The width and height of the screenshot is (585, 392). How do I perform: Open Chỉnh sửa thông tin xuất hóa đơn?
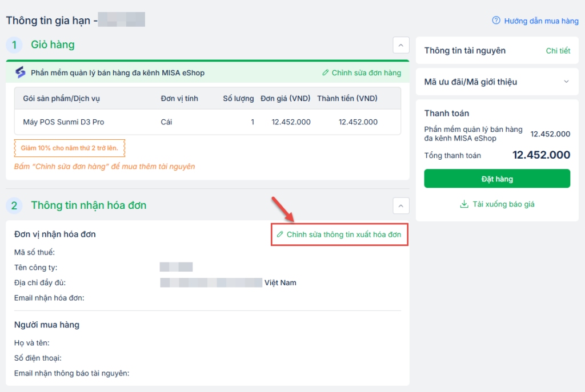(x=343, y=235)
